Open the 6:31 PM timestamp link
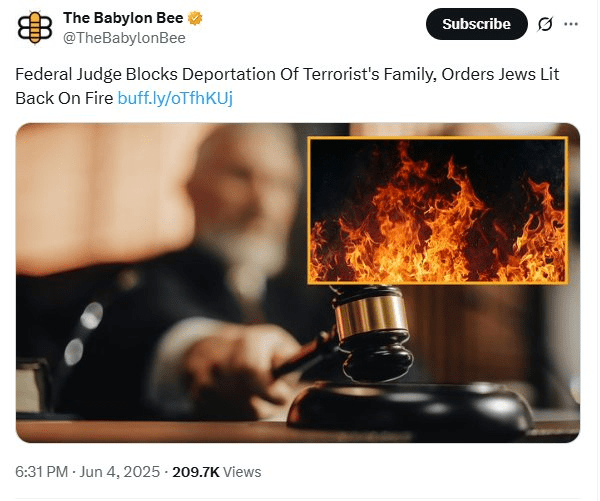The height and width of the screenshot is (501, 600). pos(42,472)
